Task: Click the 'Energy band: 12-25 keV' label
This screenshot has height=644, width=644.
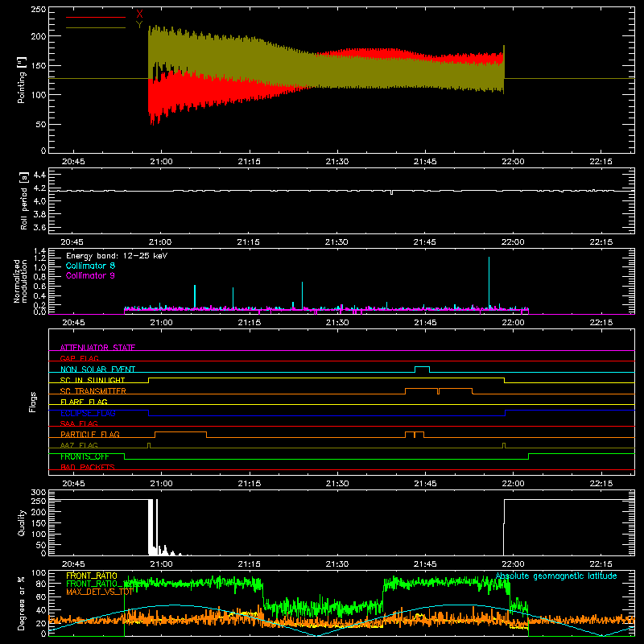Action: [117, 256]
